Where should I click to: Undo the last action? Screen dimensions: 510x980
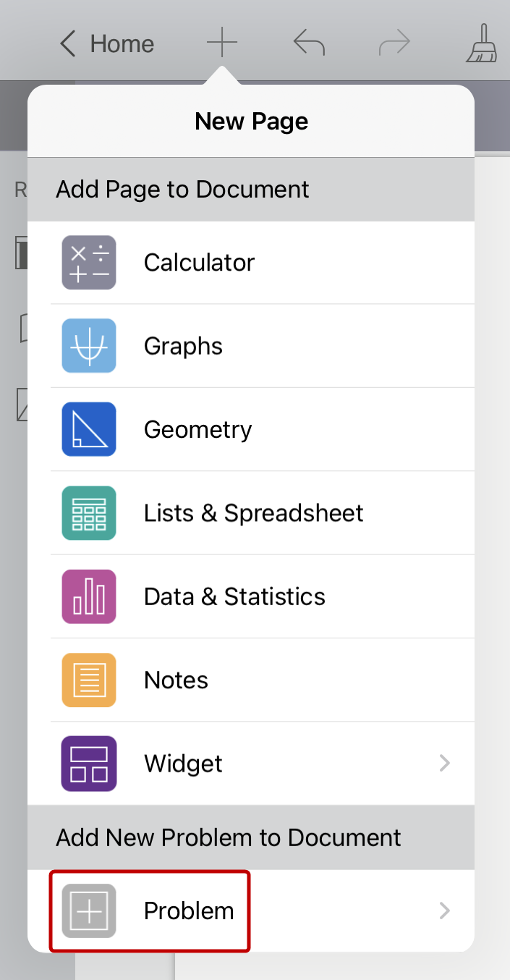[309, 44]
